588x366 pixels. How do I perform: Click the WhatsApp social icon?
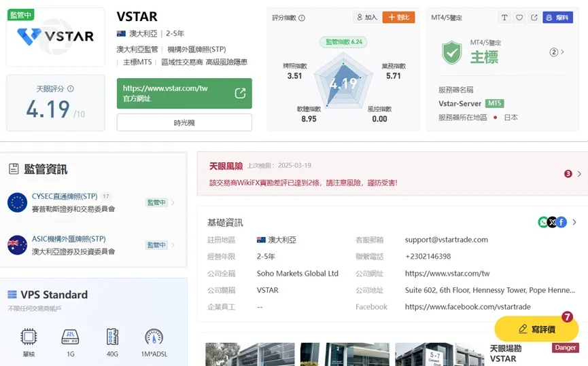[542, 222]
